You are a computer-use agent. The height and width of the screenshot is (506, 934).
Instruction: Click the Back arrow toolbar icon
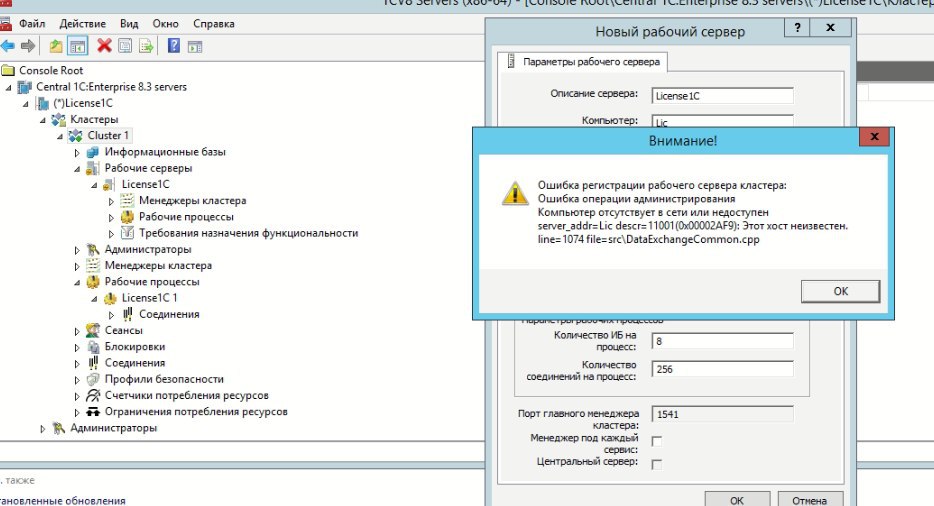(x=8, y=46)
